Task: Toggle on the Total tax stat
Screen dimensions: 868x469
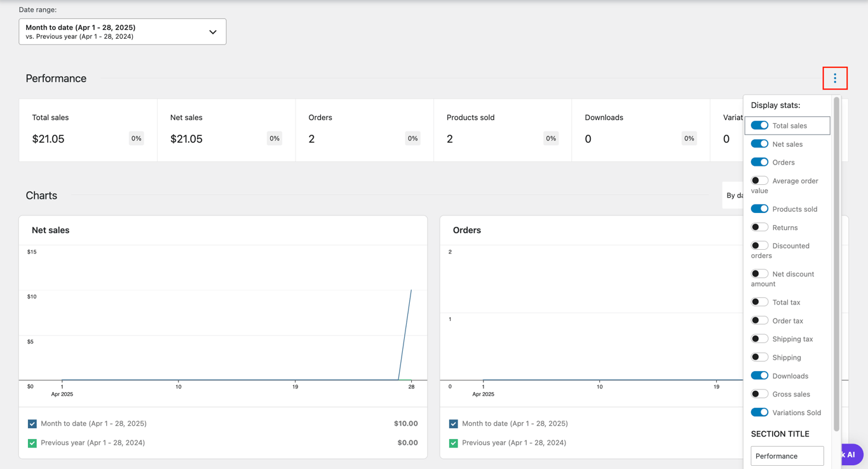Action: 759,301
